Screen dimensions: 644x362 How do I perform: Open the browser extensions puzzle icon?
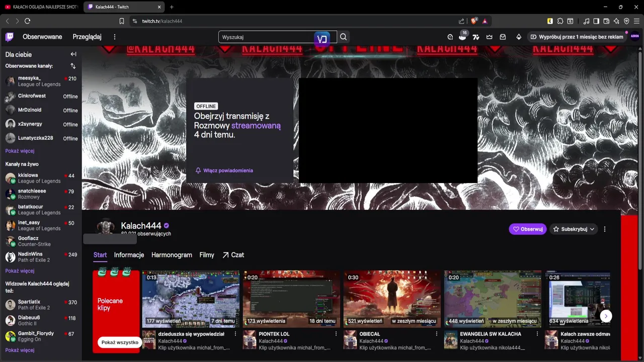560,21
